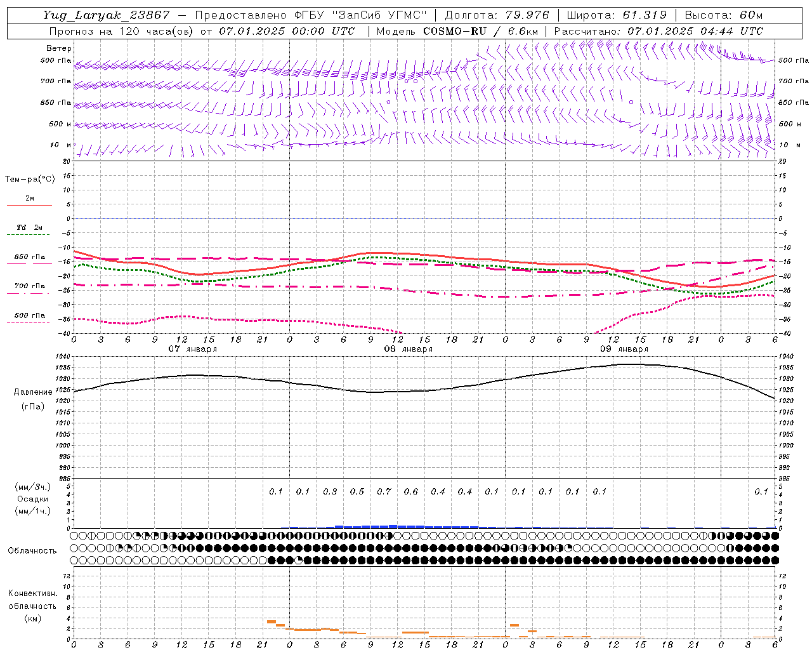This screenshot has width=812, height=650.
Task: Select the Модель COSMO-RU / 6.6км label
Action: [x=457, y=31]
